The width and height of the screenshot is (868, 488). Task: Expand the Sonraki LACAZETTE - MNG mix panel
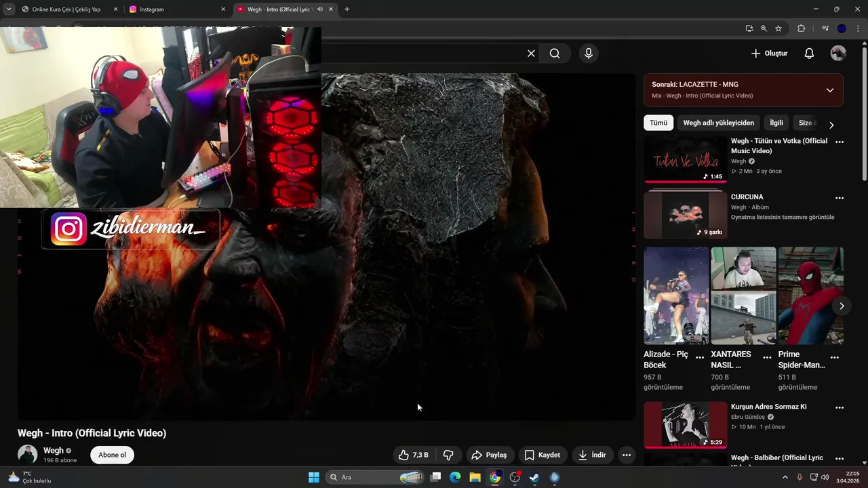coord(829,90)
